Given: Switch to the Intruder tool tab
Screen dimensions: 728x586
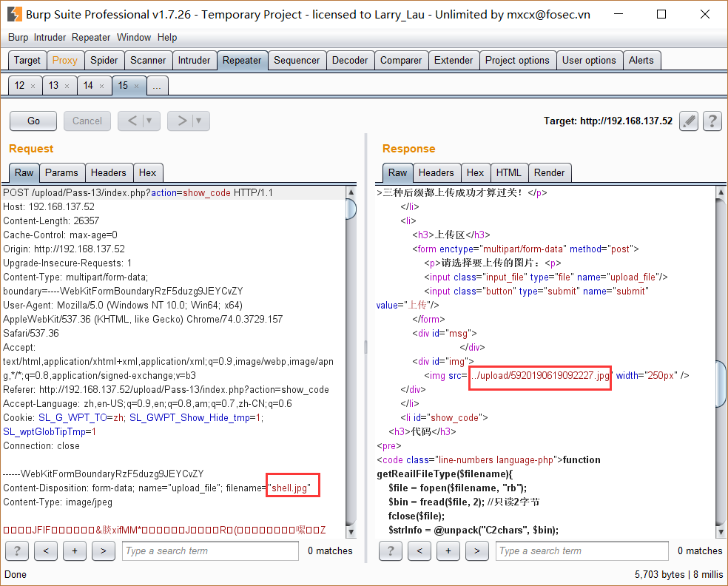Looking at the screenshot, I should [x=194, y=61].
